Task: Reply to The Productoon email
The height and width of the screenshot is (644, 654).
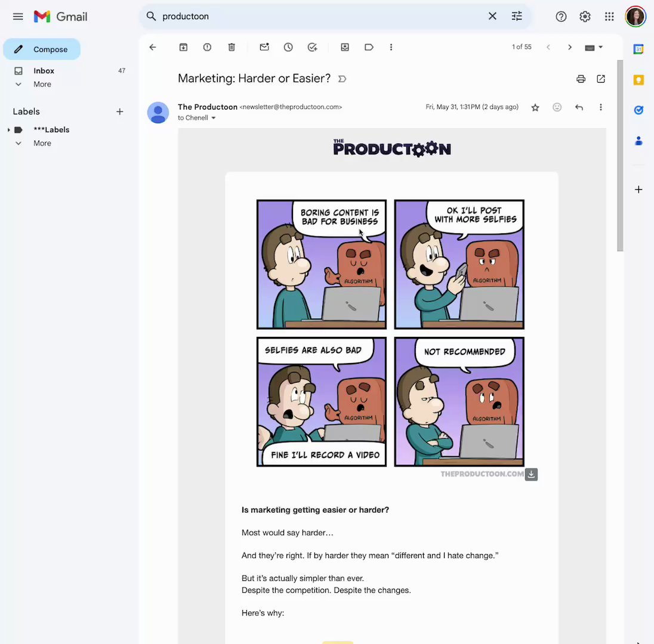Action: (x=579, y=107)
